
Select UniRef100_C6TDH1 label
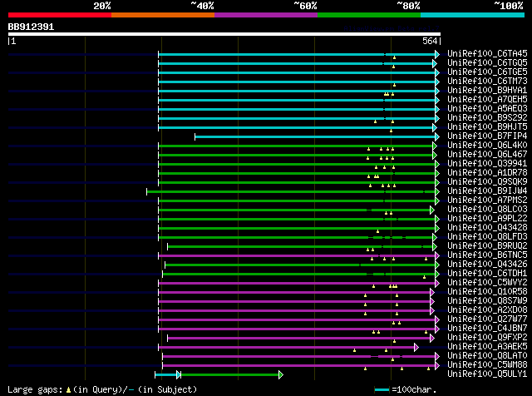click(487, 274)
